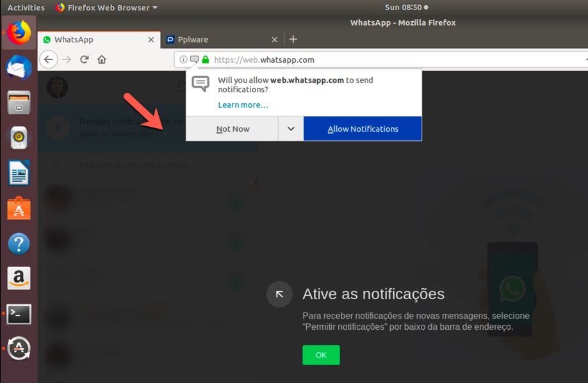Click the Allow Notifications button
588x383 pixels.
click(x=363, y=128)
